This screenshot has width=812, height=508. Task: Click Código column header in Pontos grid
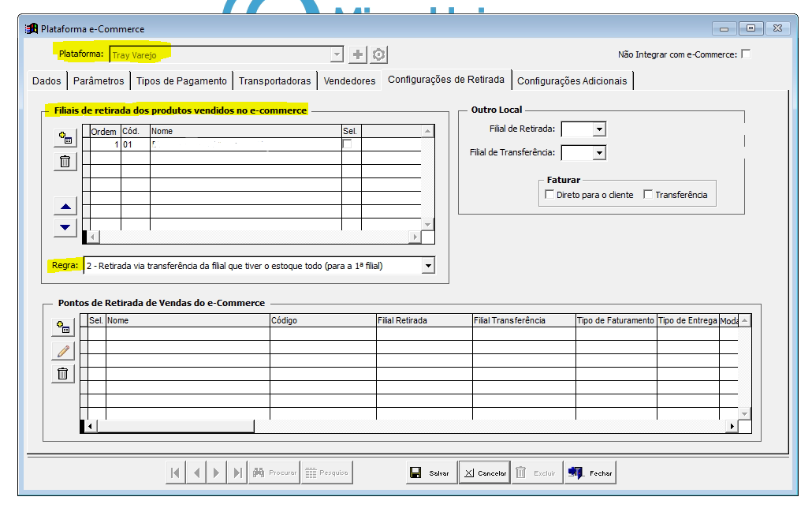tap(323, 320)
